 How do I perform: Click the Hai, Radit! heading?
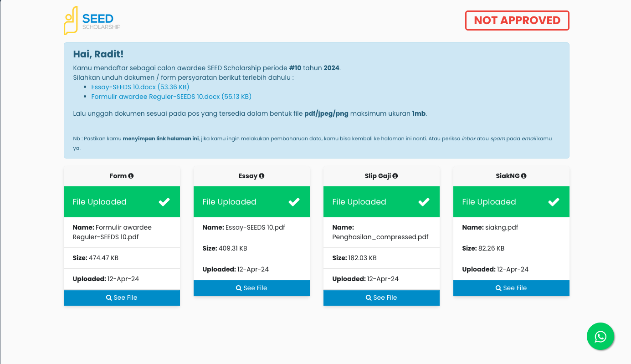(x=98, y=54)
